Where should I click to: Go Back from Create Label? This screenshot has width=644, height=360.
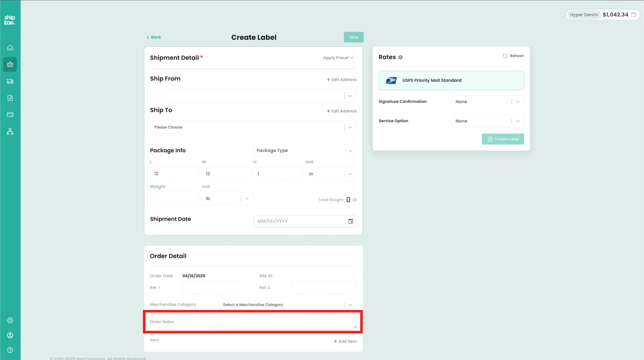click(x=154, y=37)
